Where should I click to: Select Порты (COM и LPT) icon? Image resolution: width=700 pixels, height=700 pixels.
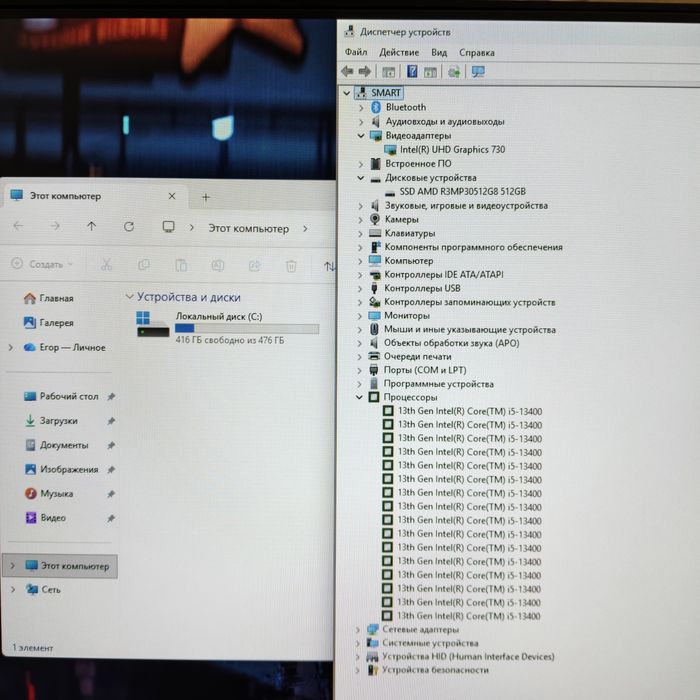(x=374, y=370)
